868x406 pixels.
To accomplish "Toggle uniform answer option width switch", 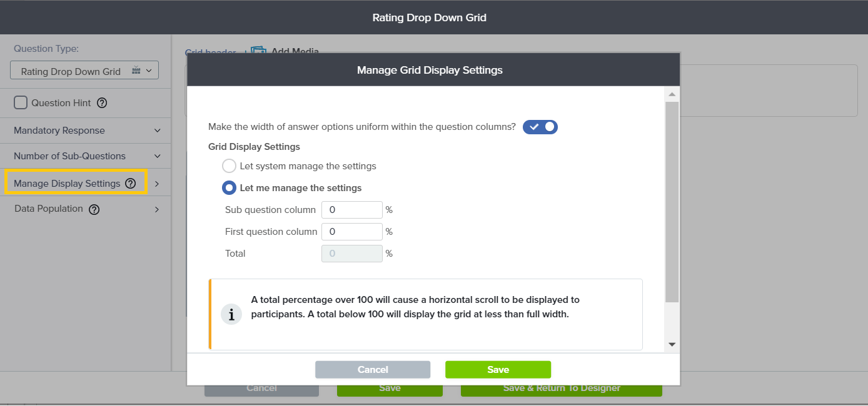I will pos(540,127).
